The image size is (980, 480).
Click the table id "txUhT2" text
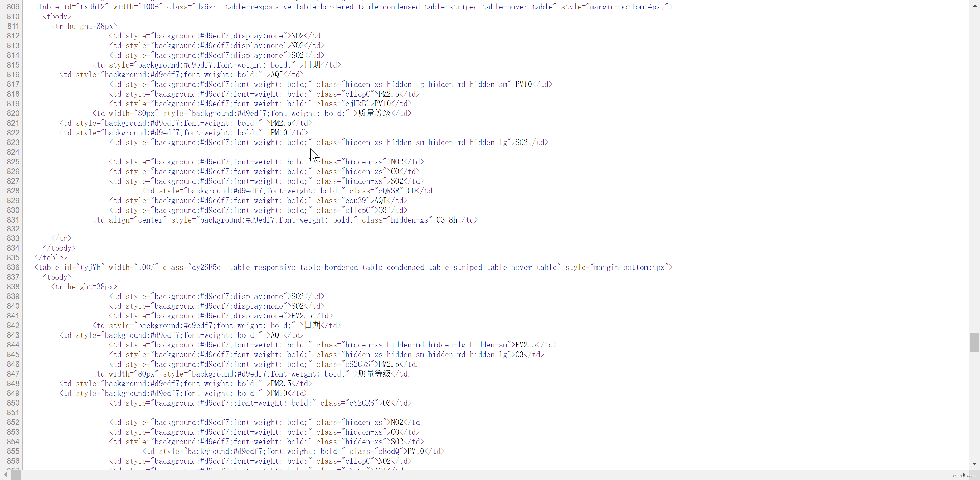(x=92, y=7)
